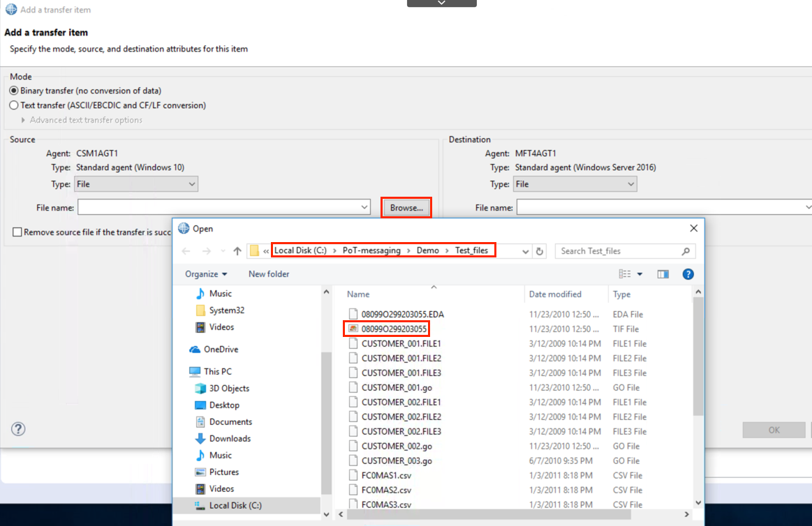
Task: Click the search magnifier icon
Action: click(x=686, y=251)
